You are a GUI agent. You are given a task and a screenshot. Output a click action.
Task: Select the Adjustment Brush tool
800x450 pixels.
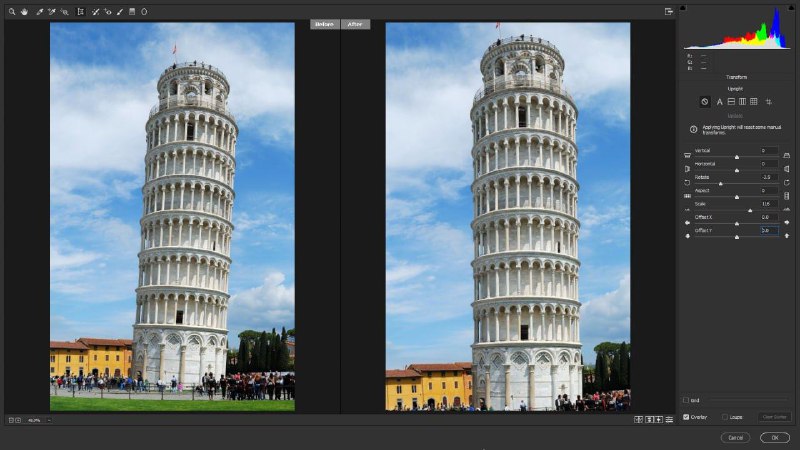click(x=120, y=11)
